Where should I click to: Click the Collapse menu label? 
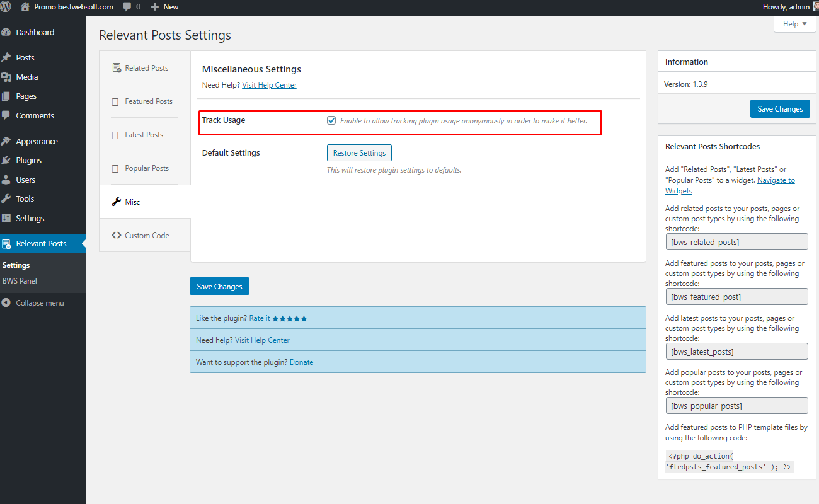pos(40,303)
